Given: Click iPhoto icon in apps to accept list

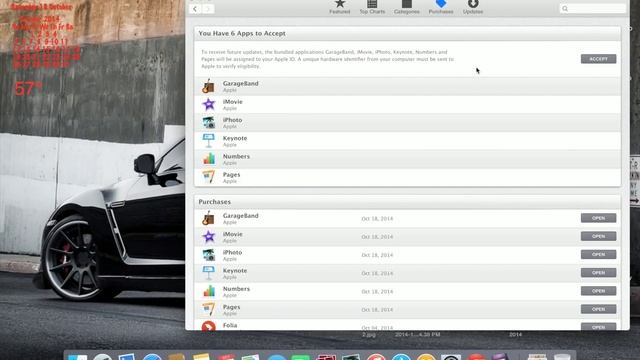Looking at the screenshot, I should (x=209, y=122).
